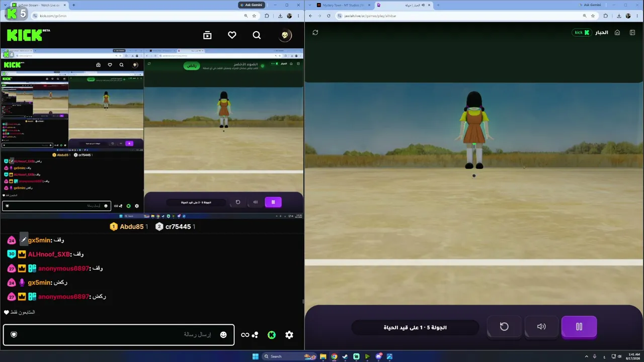Viewport: 644px width, 362px height.
Task: Expand the tab search arrow in left browser
Action: pos(4,5)
